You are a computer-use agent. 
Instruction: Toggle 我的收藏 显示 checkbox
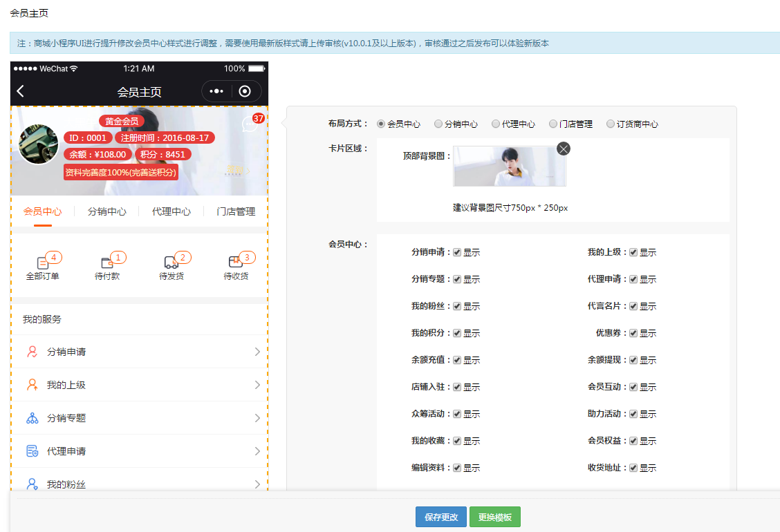coord(457,441)
